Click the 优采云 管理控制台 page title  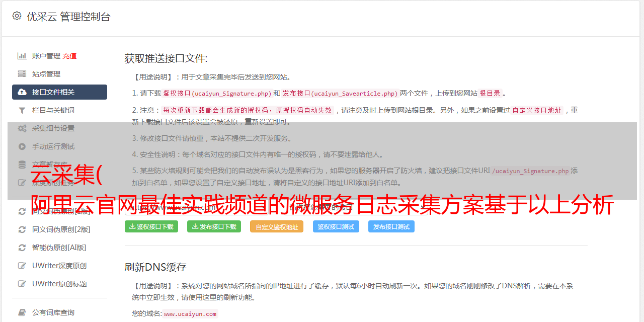tap(68, 17)
